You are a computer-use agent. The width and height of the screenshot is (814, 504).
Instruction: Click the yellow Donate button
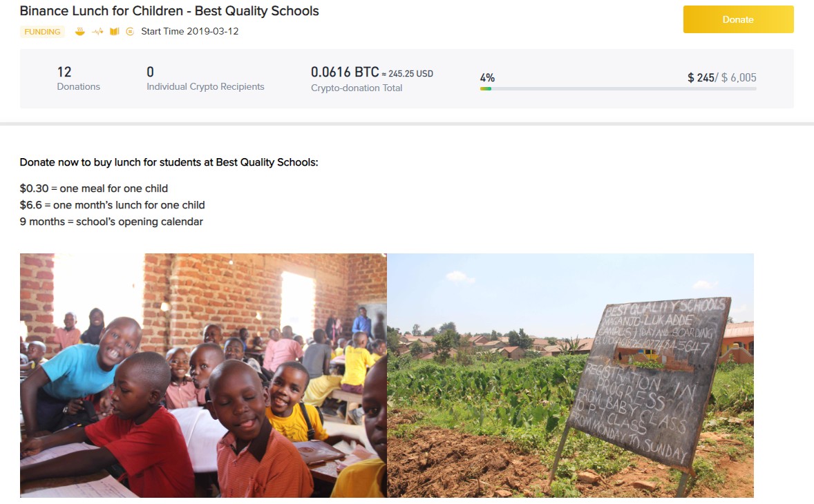[x=738, y=19]
